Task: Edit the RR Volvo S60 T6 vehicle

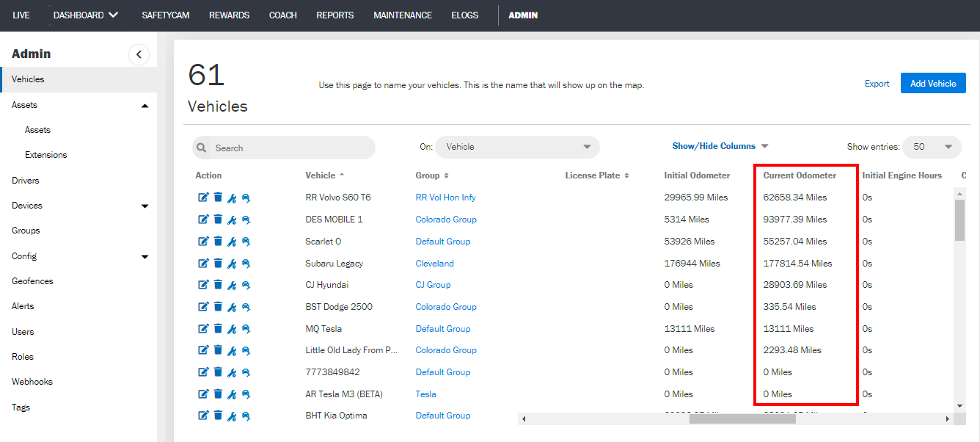Action: 203,198
